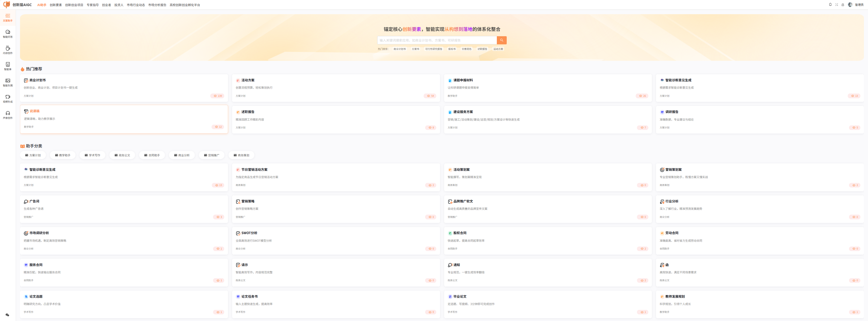
Task: Select the 学术写作 category tab
Action: (92, 155)
